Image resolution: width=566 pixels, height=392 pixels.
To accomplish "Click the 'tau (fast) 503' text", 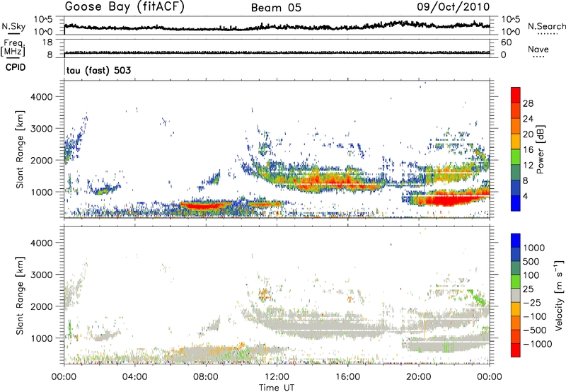I will [98, 70].
